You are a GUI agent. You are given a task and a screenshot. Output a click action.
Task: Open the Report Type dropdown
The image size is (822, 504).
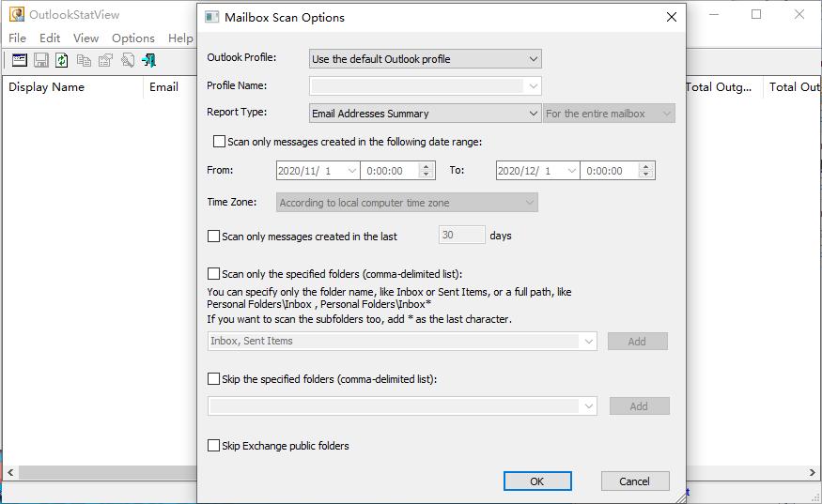[x=426, y=114]
